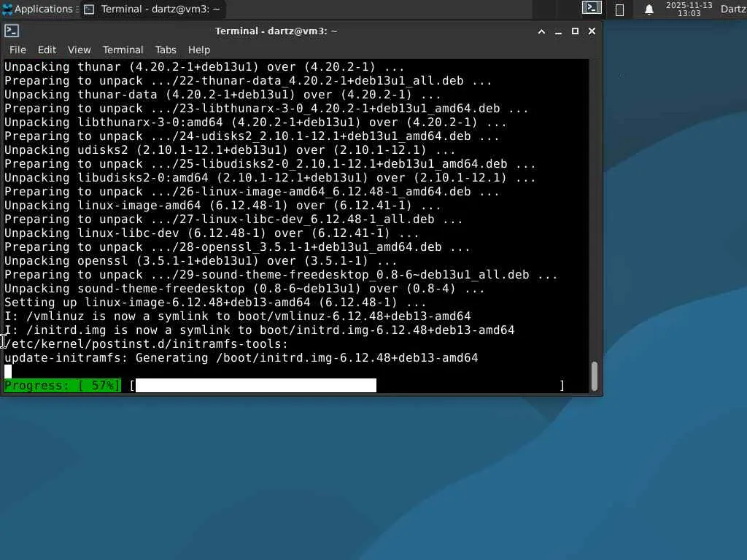The image size is (747, 560).
Task: Click 'Preparing to unpack .../24-udisks2' line
Action: pos(252,136)
